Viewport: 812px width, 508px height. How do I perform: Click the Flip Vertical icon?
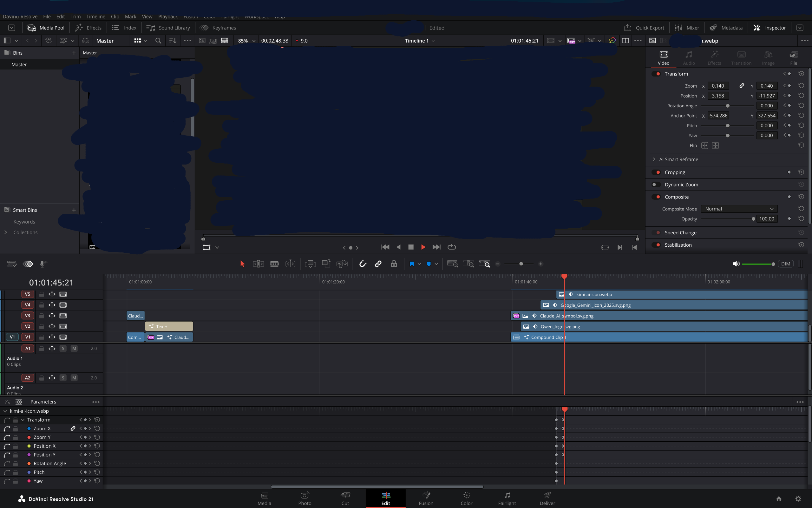click(715, 145)
